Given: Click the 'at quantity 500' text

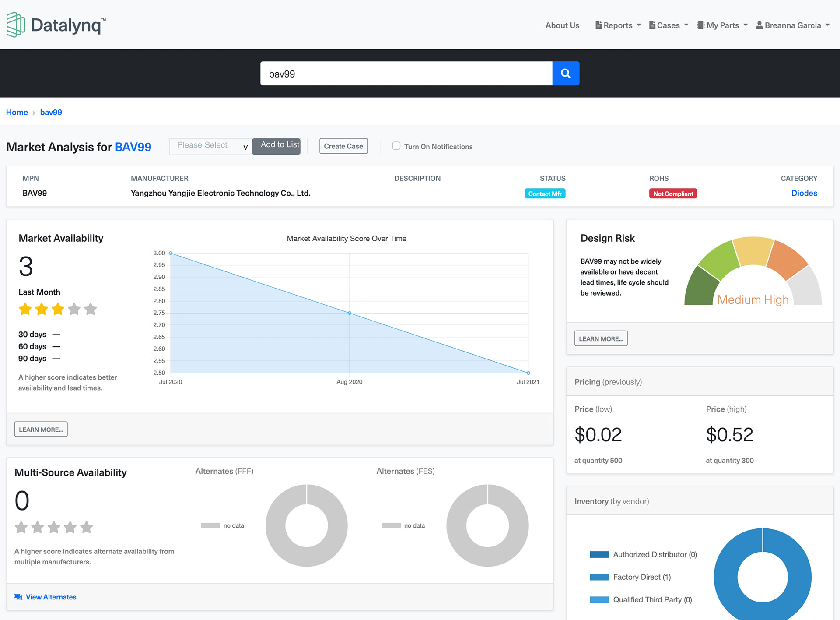Looking at the screenshot, I should (x=598, y=460).
